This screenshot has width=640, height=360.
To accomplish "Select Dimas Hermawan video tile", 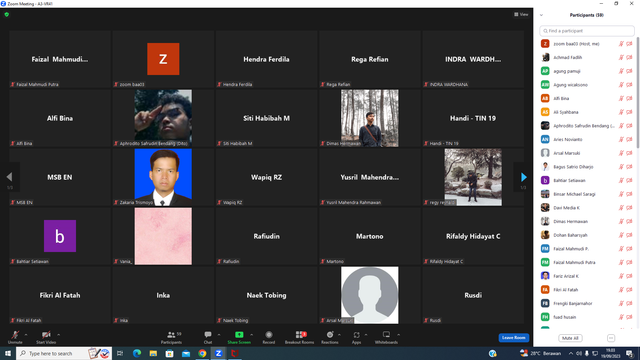I will 369,118.
